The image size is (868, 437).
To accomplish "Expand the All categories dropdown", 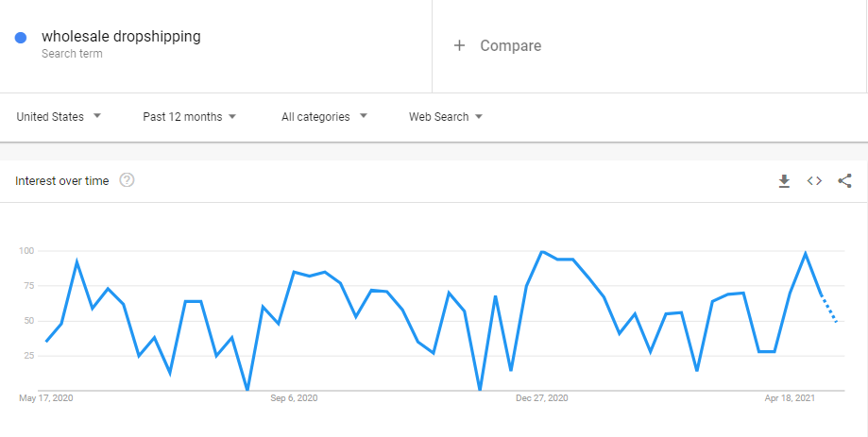I will (324, 117).
